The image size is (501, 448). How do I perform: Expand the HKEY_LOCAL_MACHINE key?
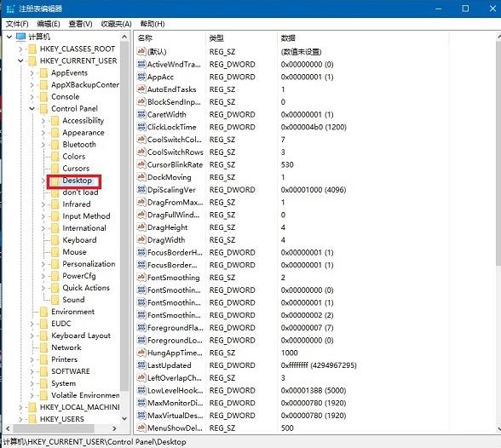[x=20, y=407]
